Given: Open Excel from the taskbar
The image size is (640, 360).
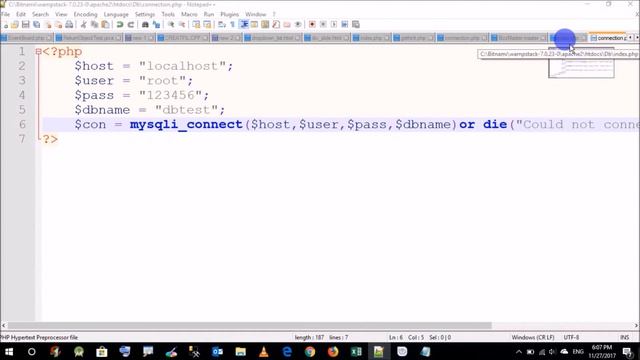Looking at the screenshot, I should click(x=356, y=351).
